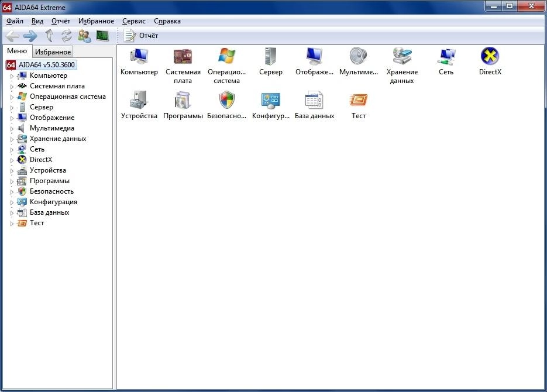Open the Справка menu
Screen dimensions: 547x392
point(167,21)
